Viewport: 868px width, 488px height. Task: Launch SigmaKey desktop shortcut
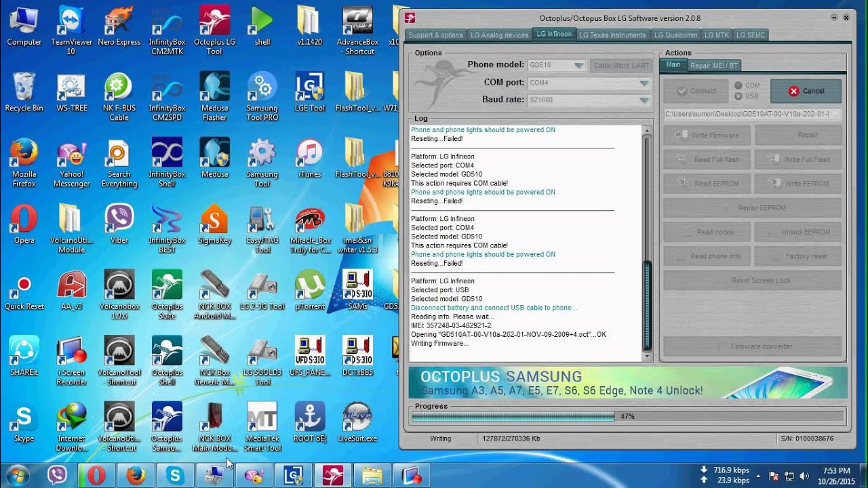214,225
